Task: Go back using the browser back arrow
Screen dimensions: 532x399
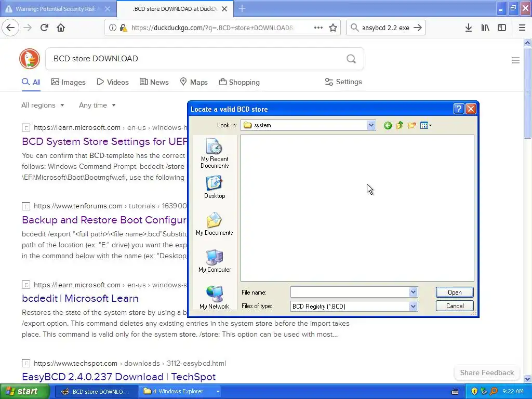Action: (10, 28)
